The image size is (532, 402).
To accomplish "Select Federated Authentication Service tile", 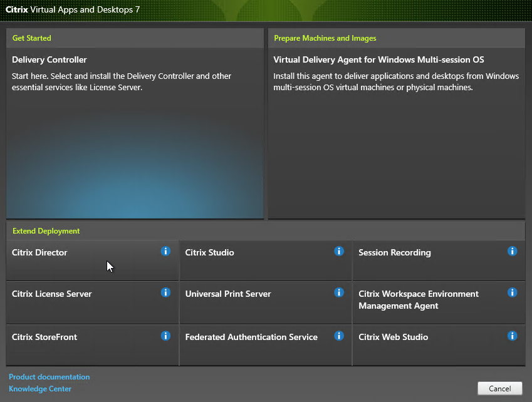I will coord(266,345).
